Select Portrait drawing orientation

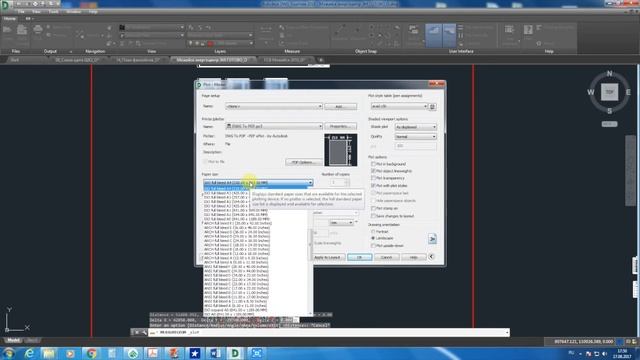[x=373, y=232]
